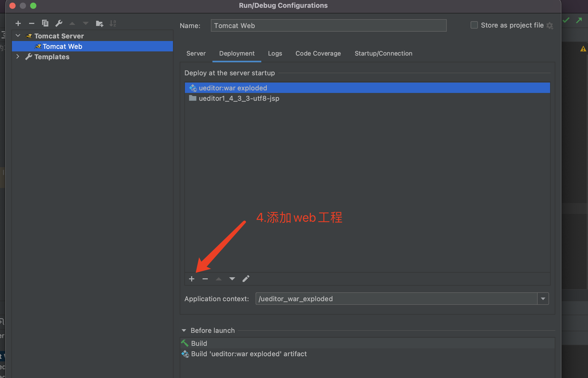
Task: Add a new run configuration
Action: 18,24
